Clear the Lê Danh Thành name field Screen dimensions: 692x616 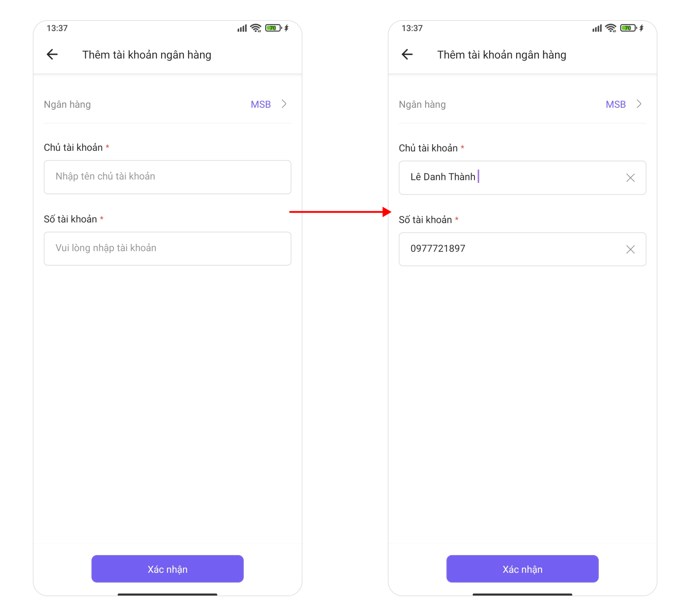(630, 178)
